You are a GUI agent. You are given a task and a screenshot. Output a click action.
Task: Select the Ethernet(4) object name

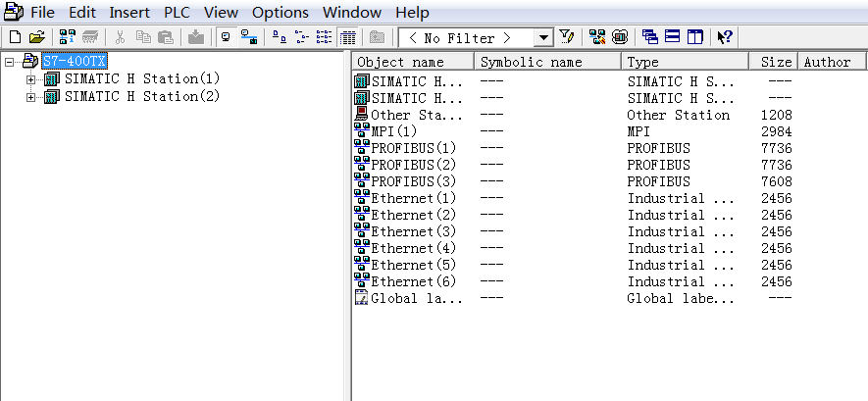(414, 248)
